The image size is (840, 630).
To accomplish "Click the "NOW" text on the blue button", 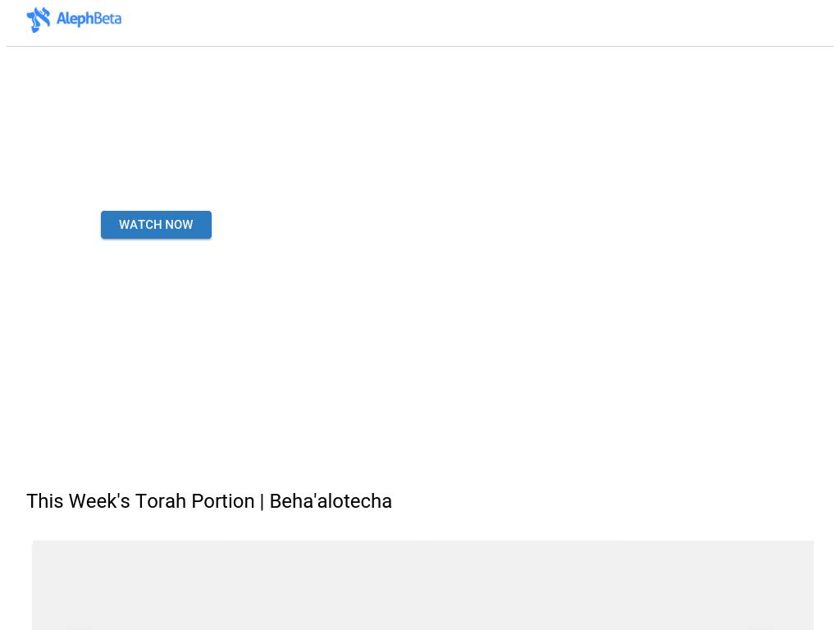I will click(179, 225).
